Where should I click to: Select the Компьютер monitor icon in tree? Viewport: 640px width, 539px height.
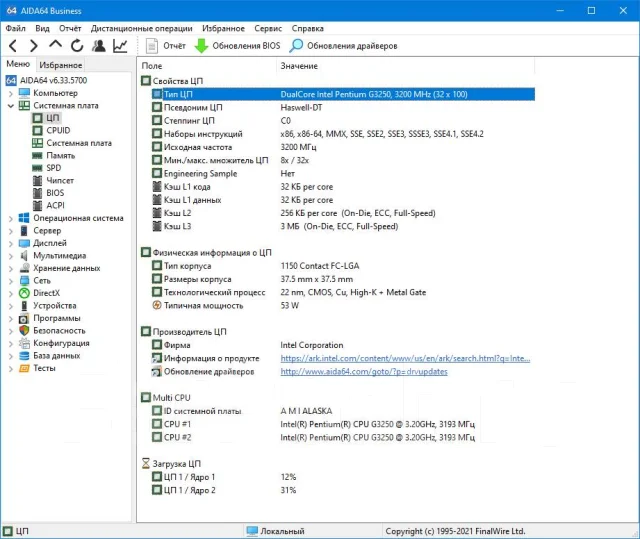click(24, 93)
